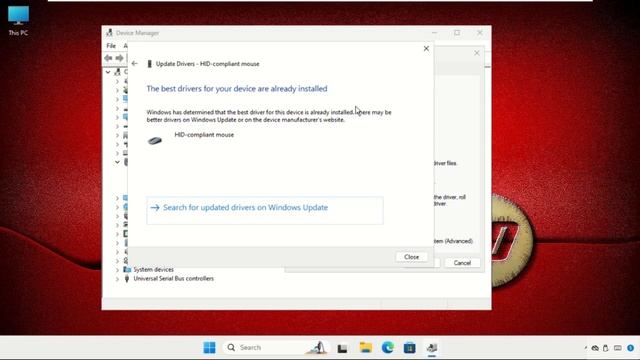The width and height of the screenshot is (640, 360).
Task: Click the HID-compliant mouse device icon
Action: click(x=155, y=141)
